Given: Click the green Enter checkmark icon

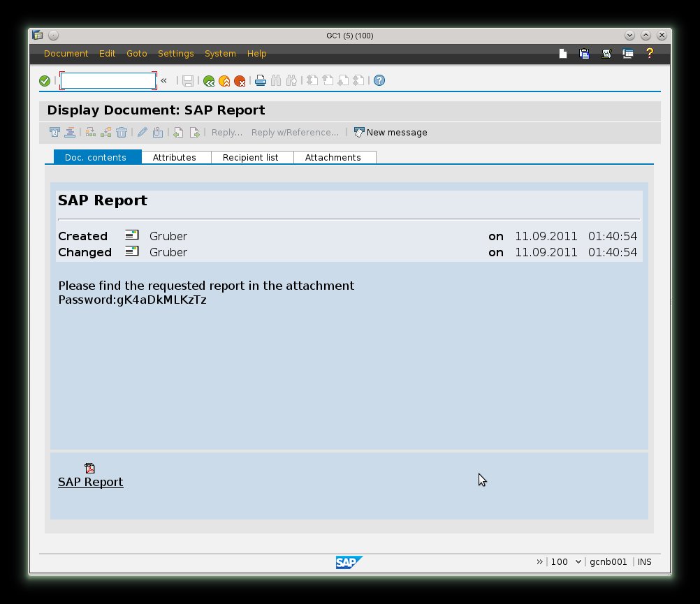Looking at the screenshot, I should click(x=45, y=81).
